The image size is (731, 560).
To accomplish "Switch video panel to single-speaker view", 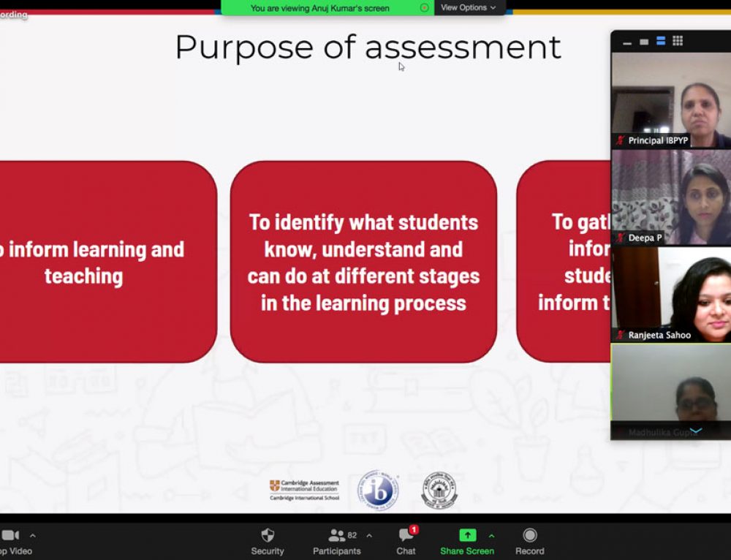I will pyautogui.click(x=644, y=42).
